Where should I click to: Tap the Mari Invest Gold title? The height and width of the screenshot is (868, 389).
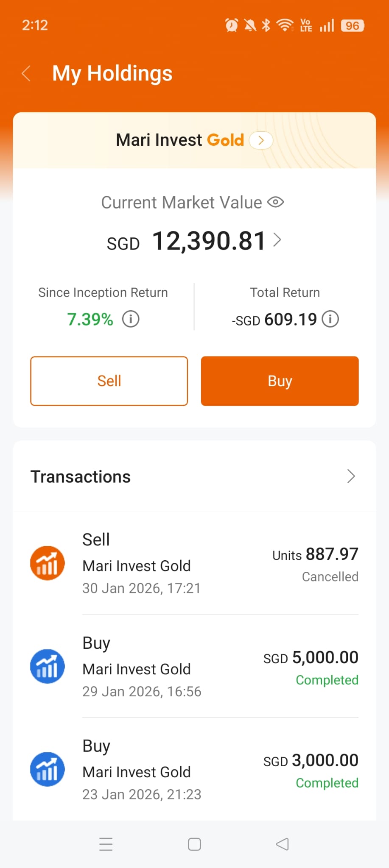click(180, 140)
